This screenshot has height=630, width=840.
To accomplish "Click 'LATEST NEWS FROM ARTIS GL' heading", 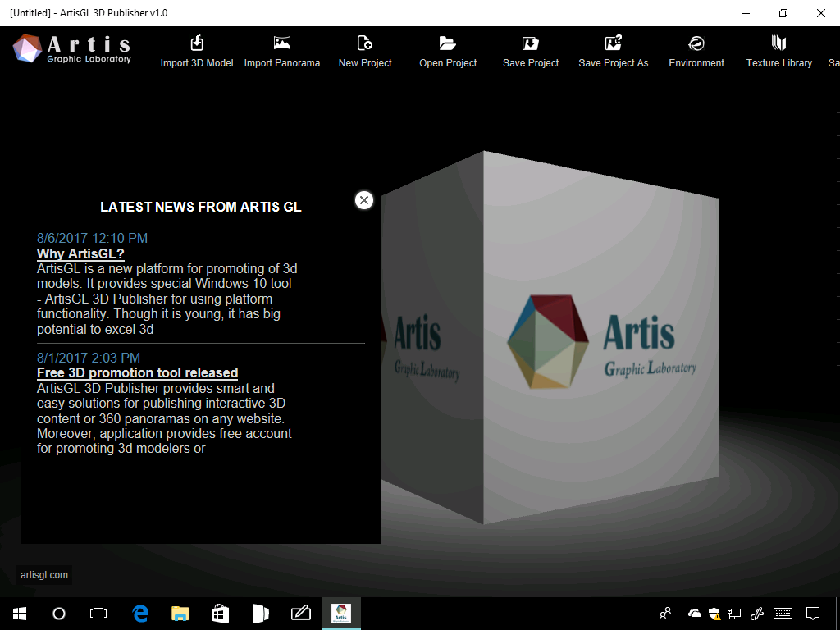I will pyautogui.click(x=201, y=207).
